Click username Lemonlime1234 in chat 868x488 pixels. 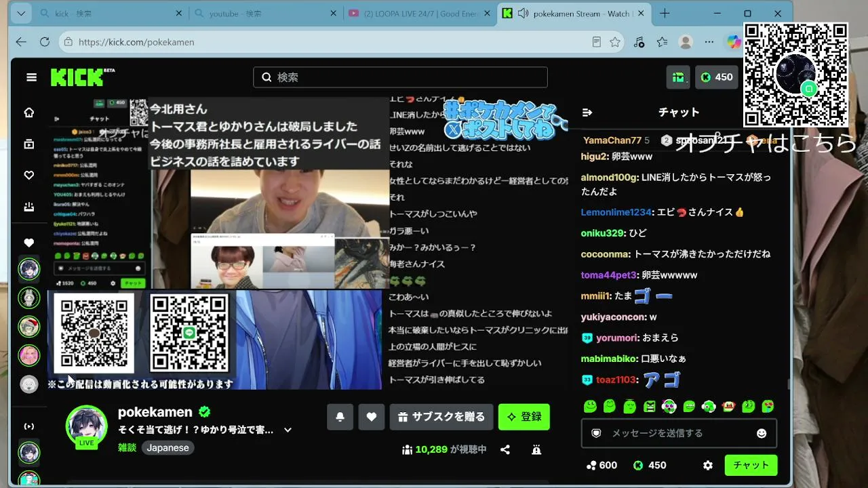pos(615,212)
